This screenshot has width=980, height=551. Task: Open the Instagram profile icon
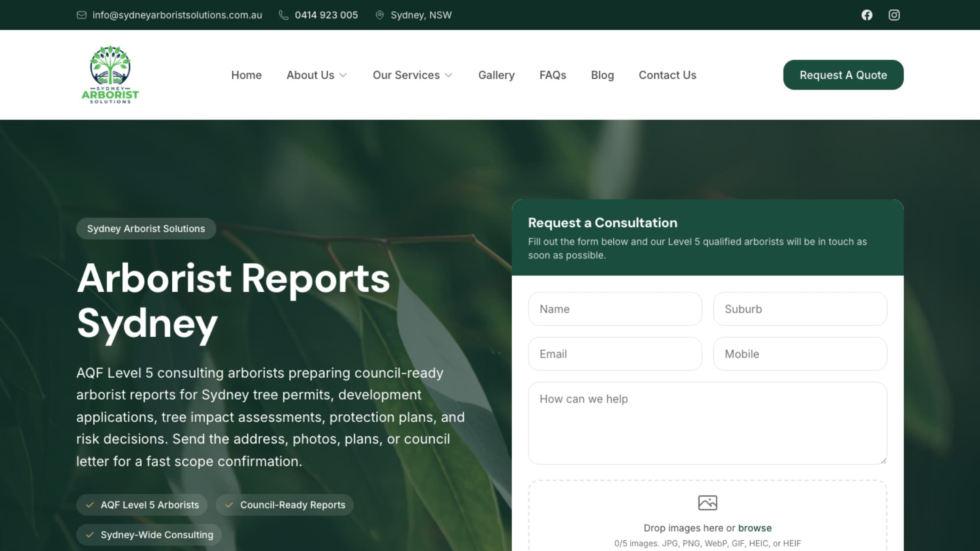tap(894, 15)
